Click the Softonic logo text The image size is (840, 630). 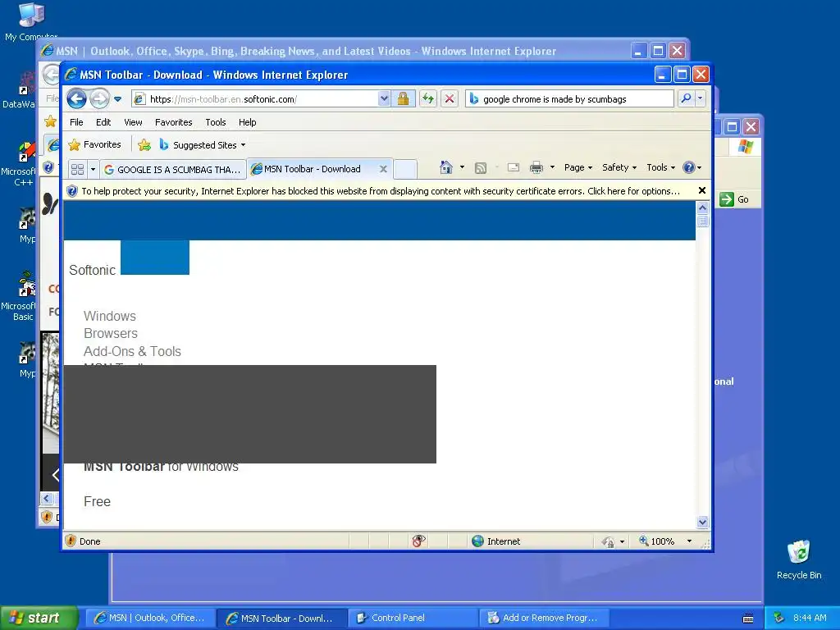point(92,270)
